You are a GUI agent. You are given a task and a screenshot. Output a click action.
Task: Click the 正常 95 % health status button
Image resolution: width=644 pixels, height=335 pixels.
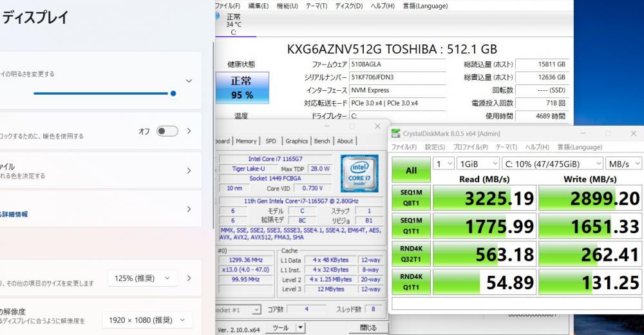242,88
